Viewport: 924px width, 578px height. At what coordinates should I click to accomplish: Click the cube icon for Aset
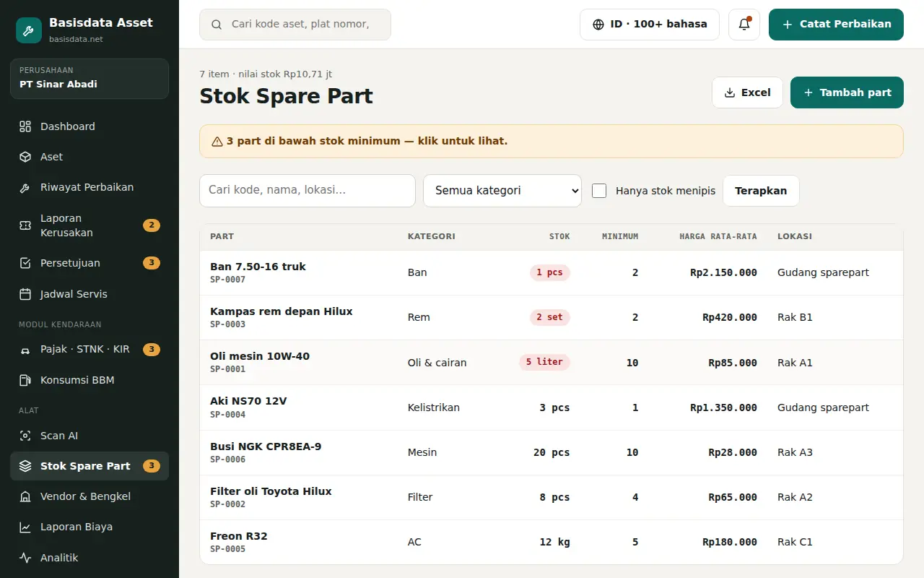pos(25,157)
